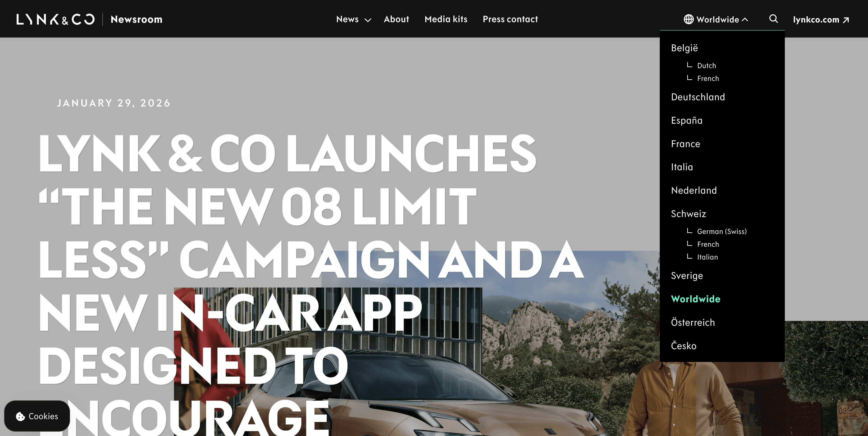Choose Sverige from region list
Viewport: 868px width, 436px height.
(687, 275)
